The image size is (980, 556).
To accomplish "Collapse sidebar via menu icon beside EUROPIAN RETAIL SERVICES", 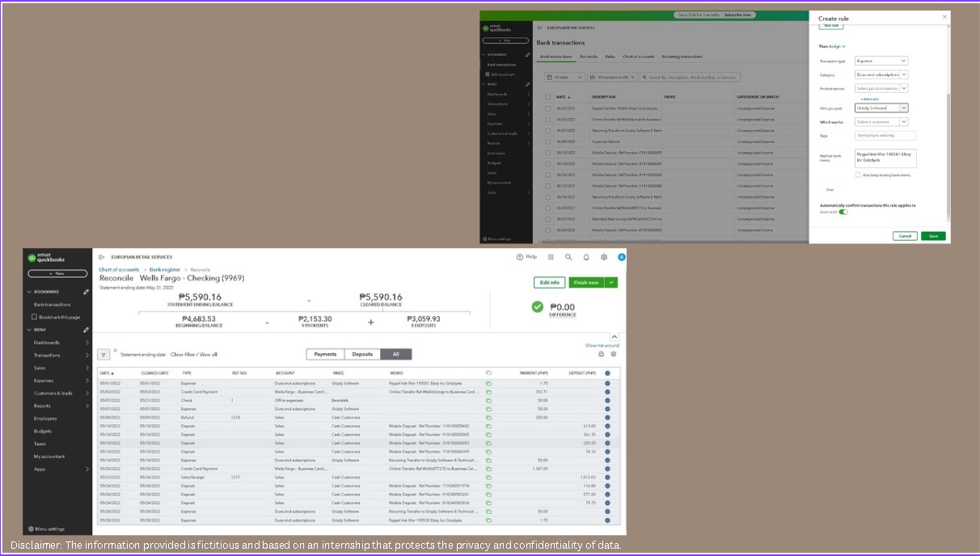I will [x=102, y=257].
